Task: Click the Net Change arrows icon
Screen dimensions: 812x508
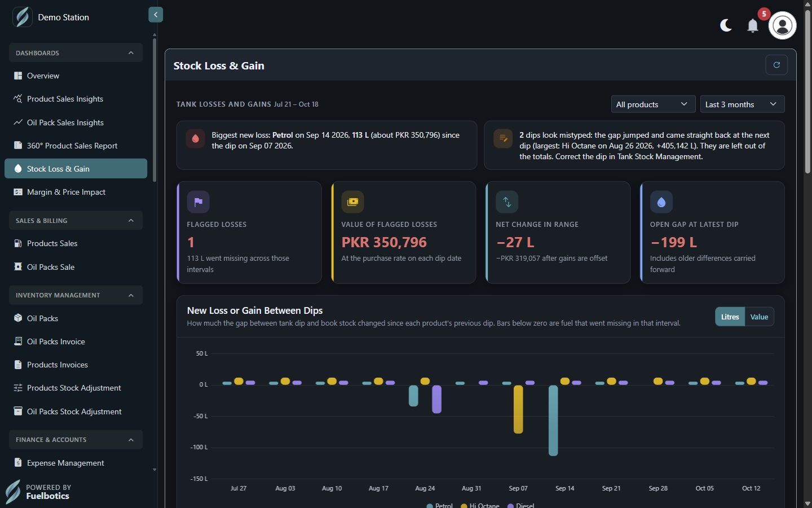Action: (x=507, y=202)
